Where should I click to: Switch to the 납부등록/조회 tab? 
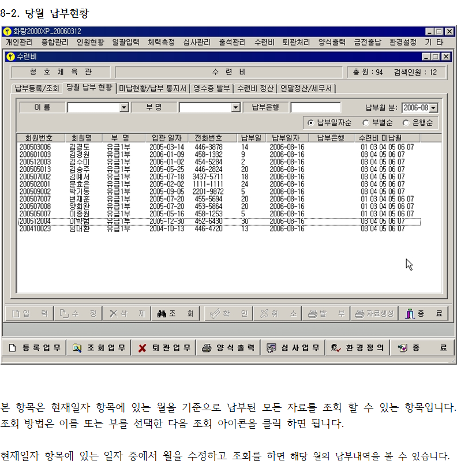[37, 88]
